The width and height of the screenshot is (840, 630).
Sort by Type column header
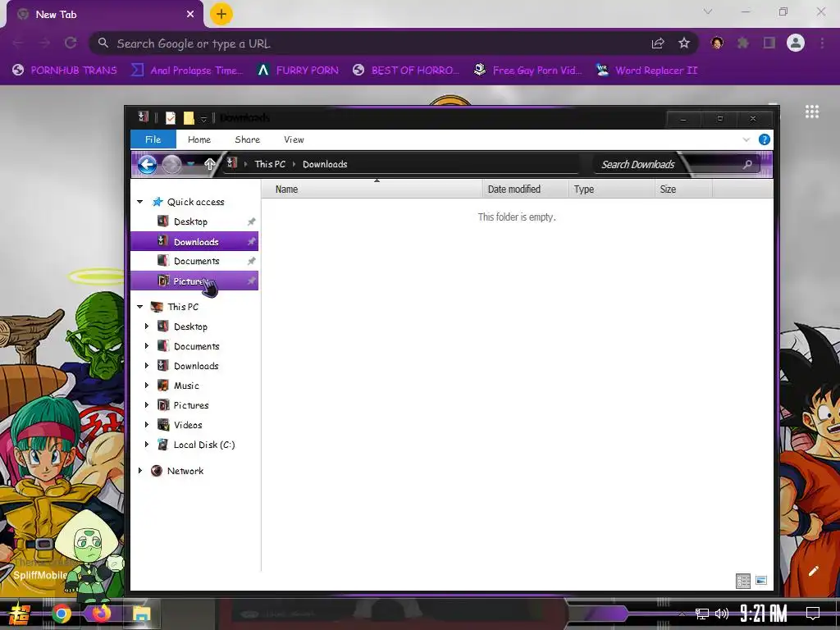[x=611, y=189]
